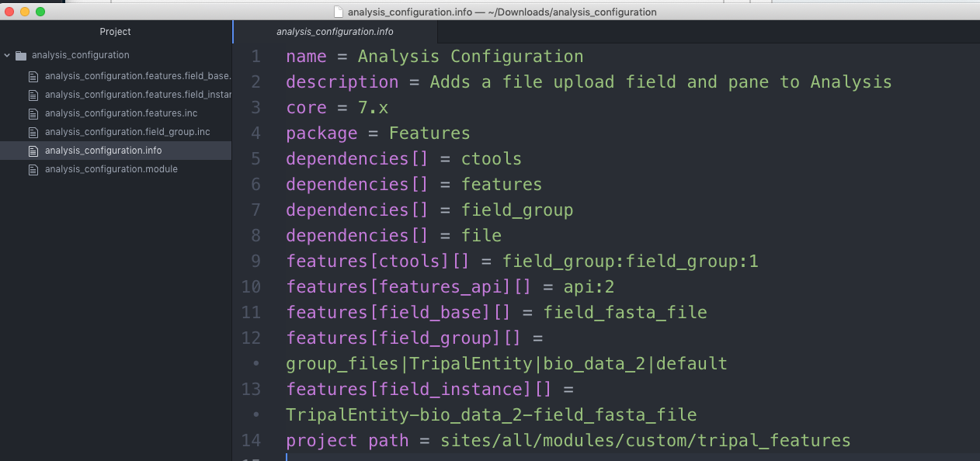The height and width of the screenshot is (461, 980).
Task: Open analysis_configuration.features.field_base file in tree
Action: pos(137,76)
